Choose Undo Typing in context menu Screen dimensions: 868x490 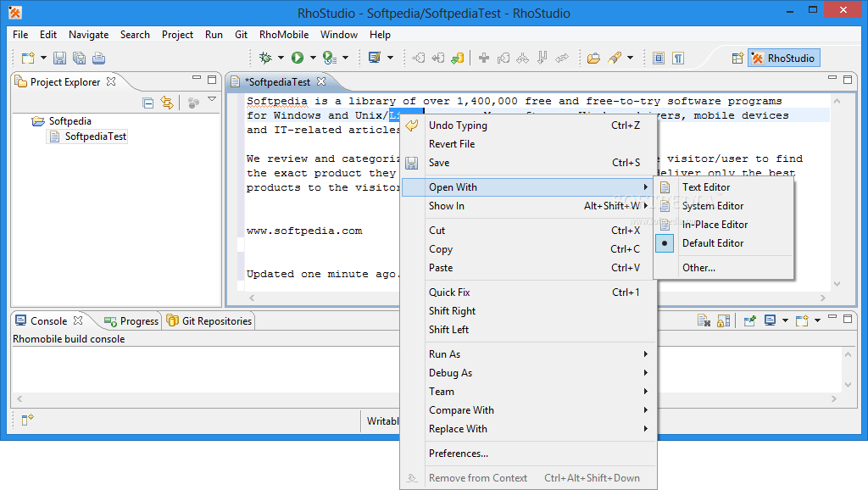pos(529,125)
